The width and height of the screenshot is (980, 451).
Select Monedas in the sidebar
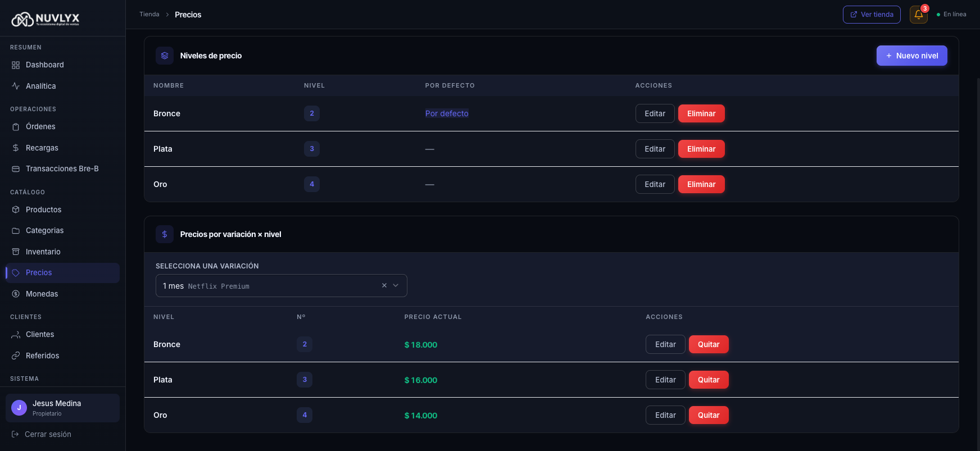[x=42, y=294]
